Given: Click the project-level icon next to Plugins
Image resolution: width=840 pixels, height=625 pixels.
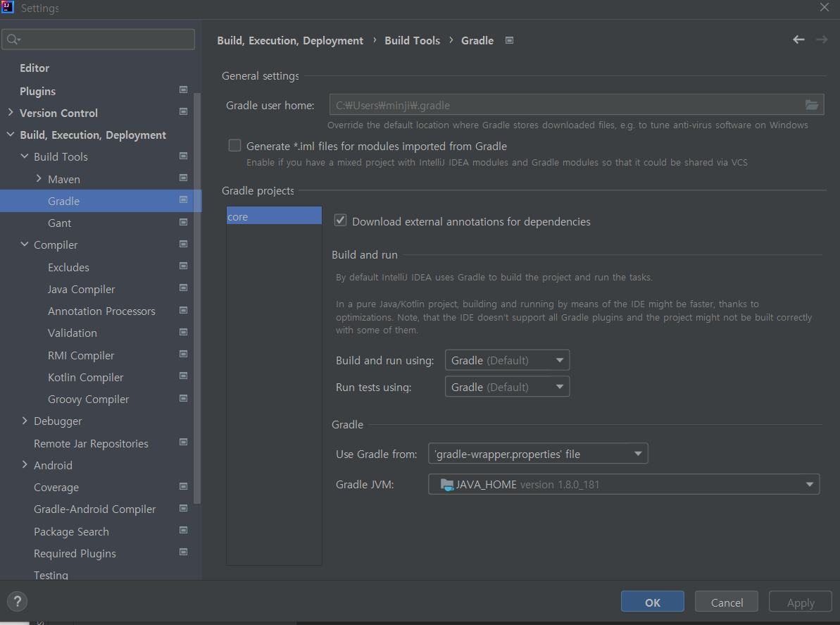Looking at the screenshot, I should click(183, 89).
